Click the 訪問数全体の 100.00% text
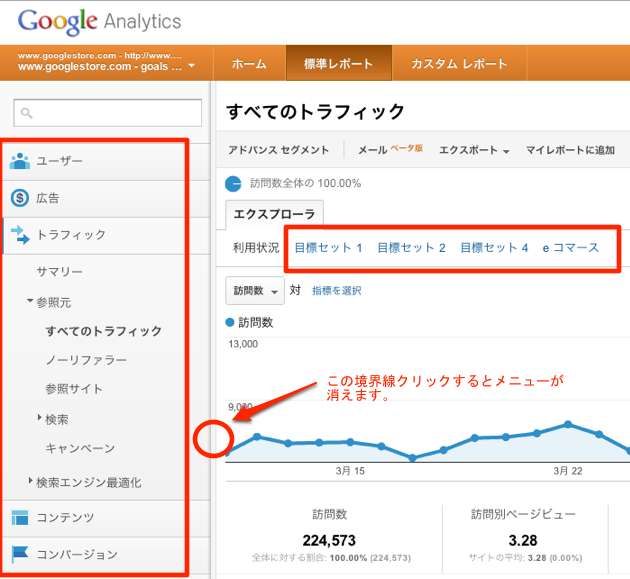The image size is (630, 579). point(305,184)
